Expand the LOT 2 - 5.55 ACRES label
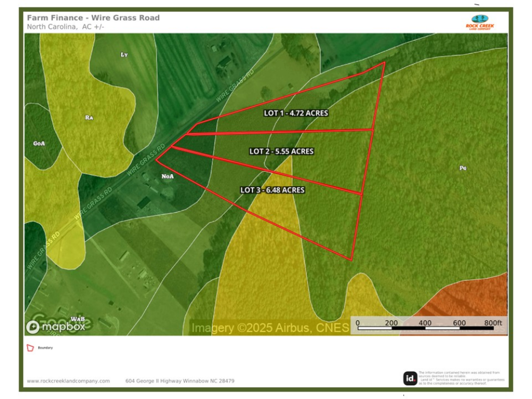The height and width of the screenshot is (399, 532). tap(281, 152)
